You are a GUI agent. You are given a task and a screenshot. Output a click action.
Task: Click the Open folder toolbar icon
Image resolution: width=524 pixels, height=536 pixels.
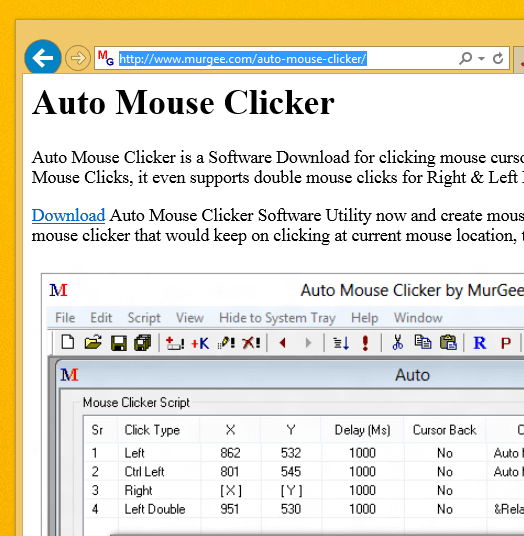tap(93, 342)
